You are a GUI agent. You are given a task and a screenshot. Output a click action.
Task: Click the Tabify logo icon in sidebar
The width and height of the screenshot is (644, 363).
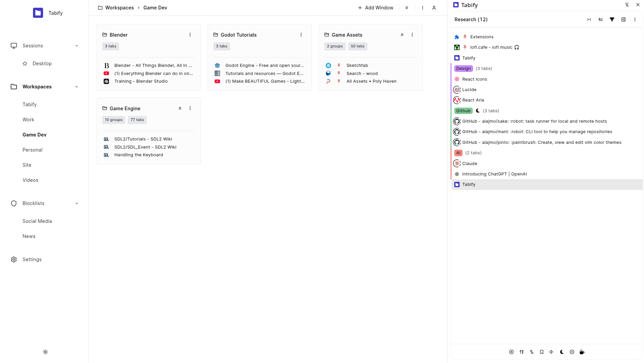pos(38,13)
